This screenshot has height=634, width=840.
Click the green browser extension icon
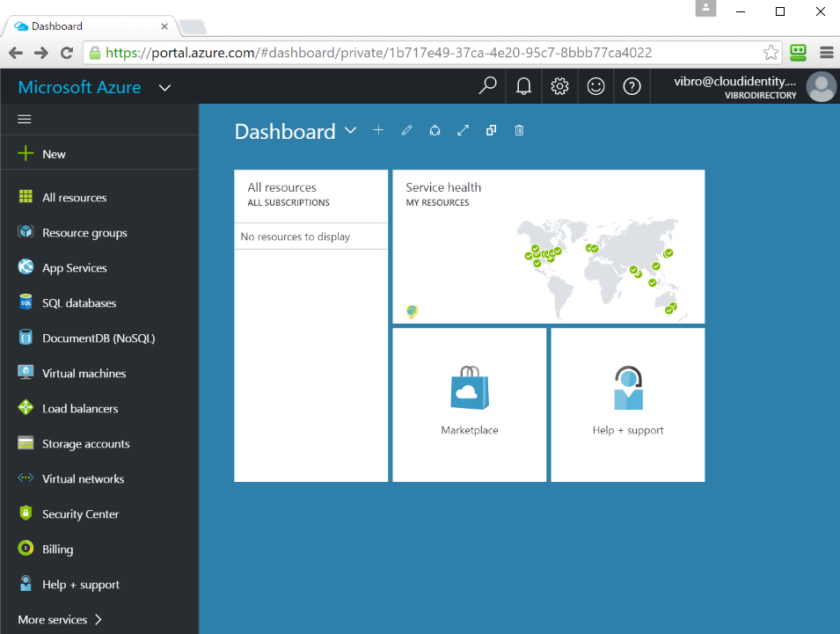[798, 53]
